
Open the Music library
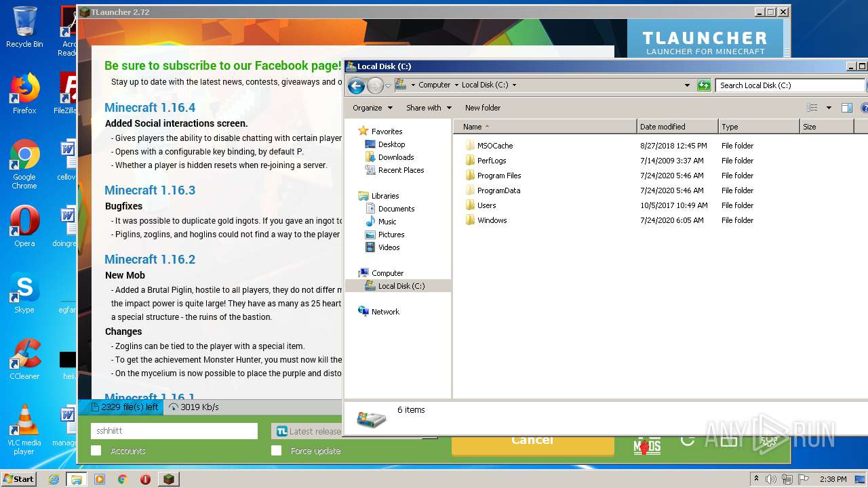point(387,222)
